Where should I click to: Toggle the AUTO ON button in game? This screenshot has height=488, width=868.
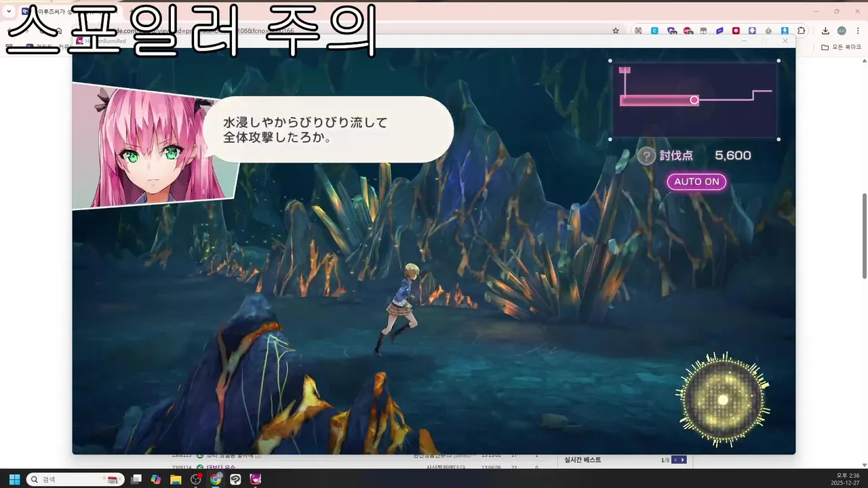click(696, 182)
